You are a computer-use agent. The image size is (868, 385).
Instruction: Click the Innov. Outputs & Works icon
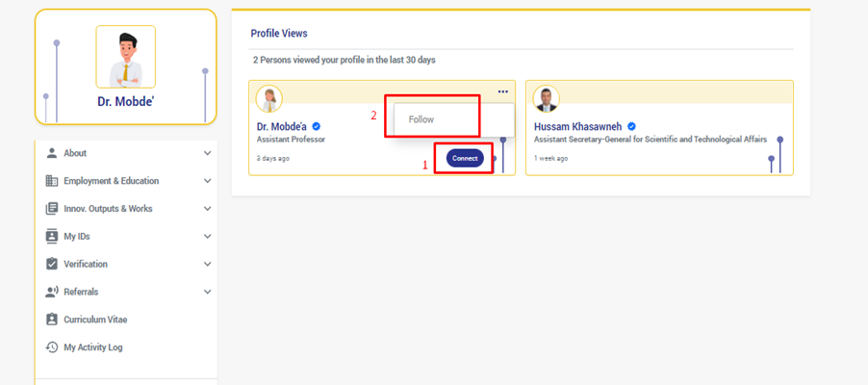(x=52, y=209)
